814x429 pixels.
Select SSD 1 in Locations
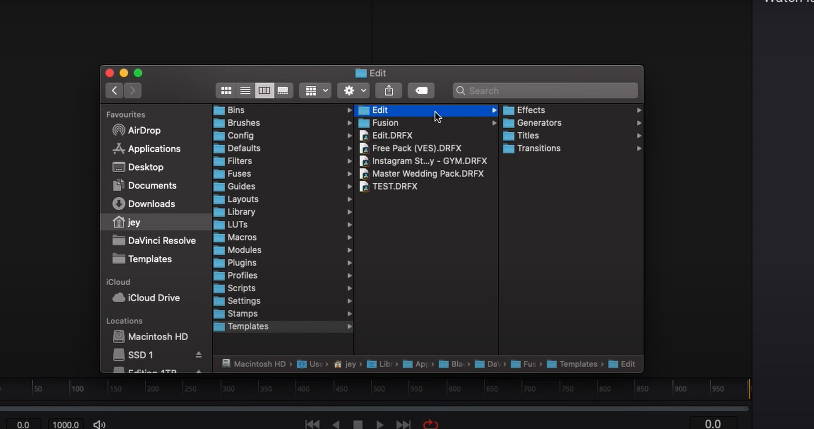tap(140, 355)
